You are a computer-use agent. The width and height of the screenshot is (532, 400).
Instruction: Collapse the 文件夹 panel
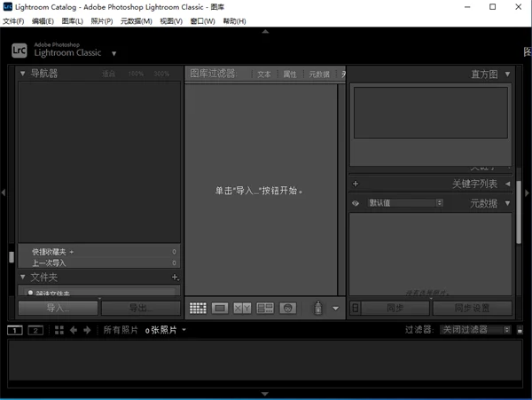click(22, 277)
